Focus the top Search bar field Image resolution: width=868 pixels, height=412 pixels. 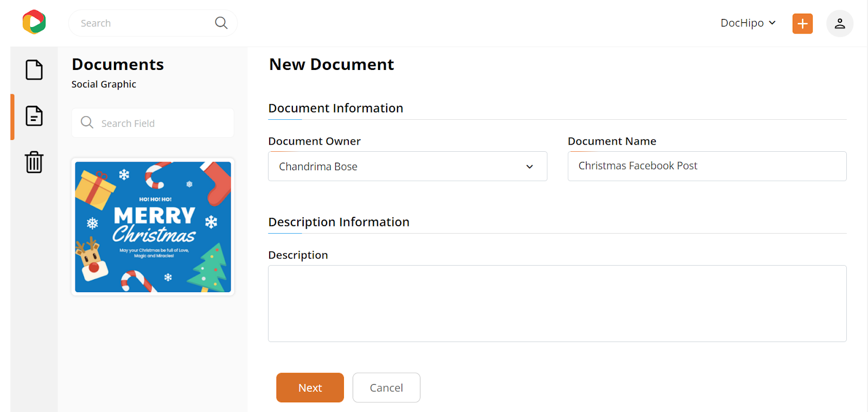[153, 23]
